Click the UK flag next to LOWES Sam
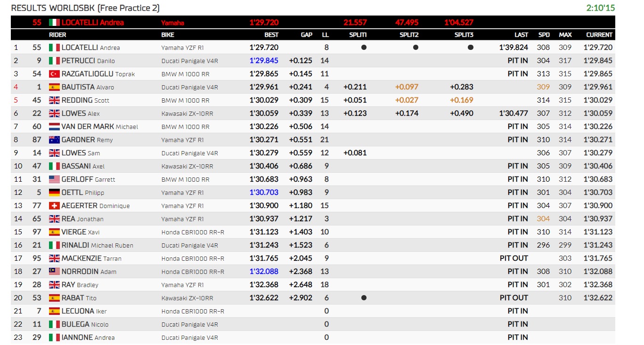The image size is (644, 345). pos(54,153)
